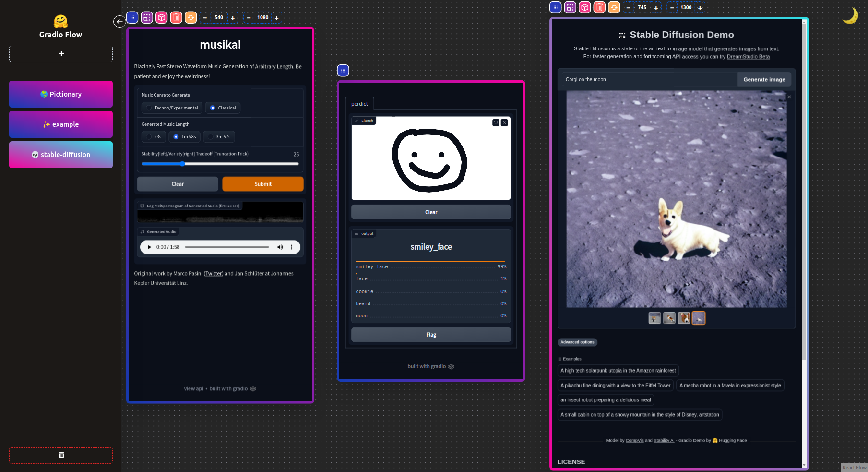Select second gallery thumbnail
This screenshot has height=472, width=868.
click(669, 318)
